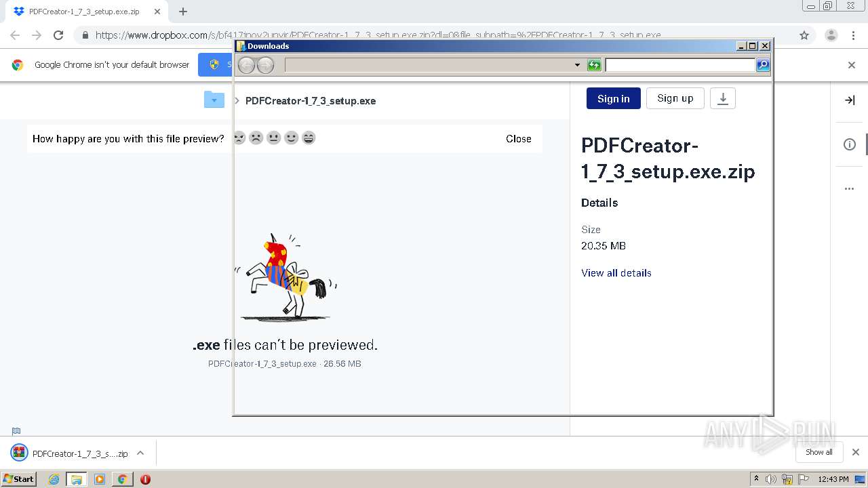868x488 pixels.
Task: Open the address dropdown in the Downloads window
Action: (577, 65)
